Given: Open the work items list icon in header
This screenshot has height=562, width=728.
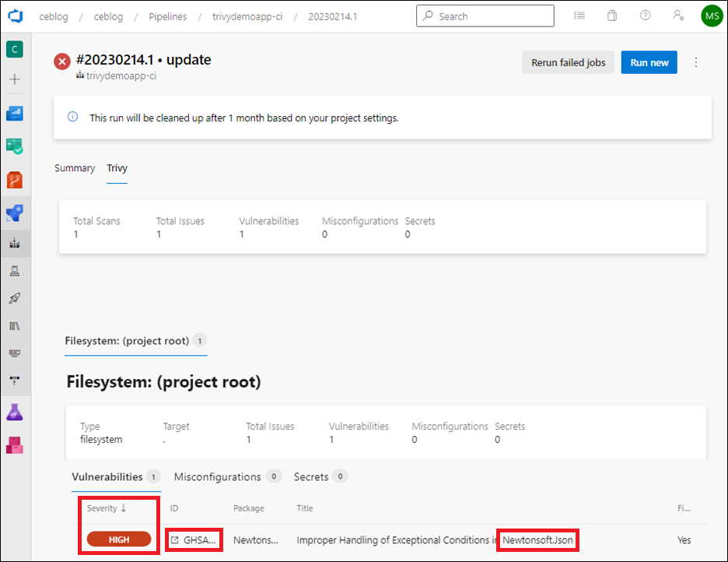Looking at the screenshot, I should click(x=579, y=16).
